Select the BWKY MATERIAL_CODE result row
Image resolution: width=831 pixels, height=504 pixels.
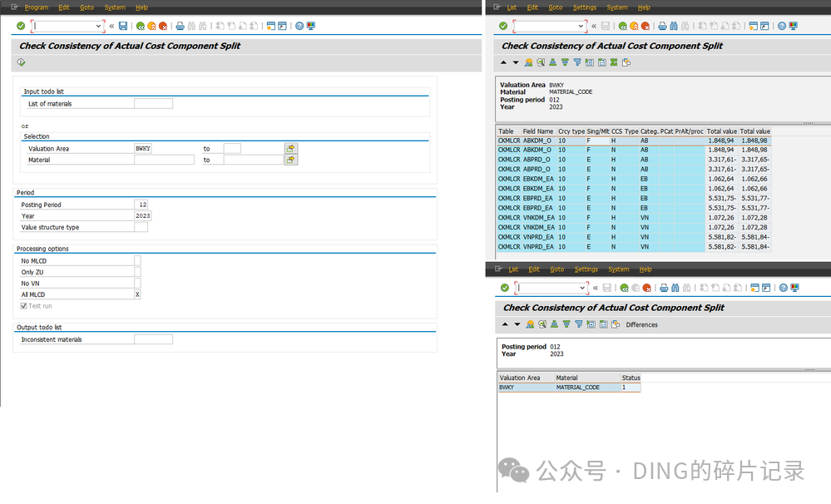click(569, 388)
